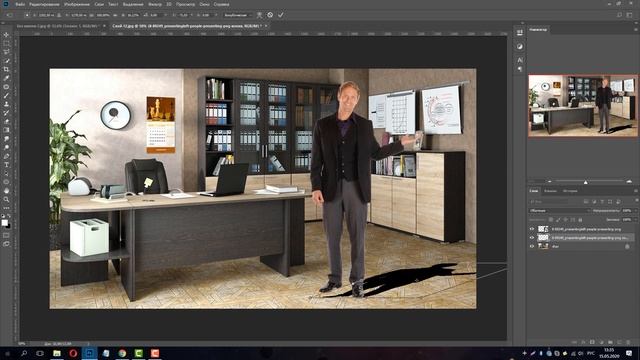Filter layers by adjustment layer icon
640x360 pixels.
point(594,202)
